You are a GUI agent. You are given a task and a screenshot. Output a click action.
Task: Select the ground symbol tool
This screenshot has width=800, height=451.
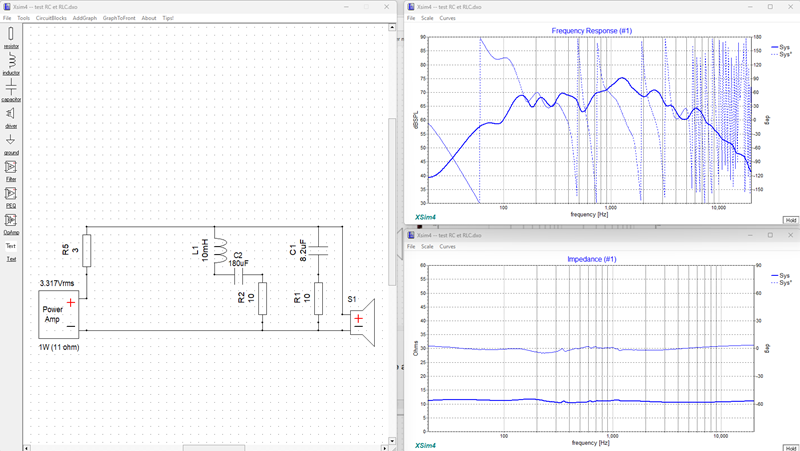11,144
